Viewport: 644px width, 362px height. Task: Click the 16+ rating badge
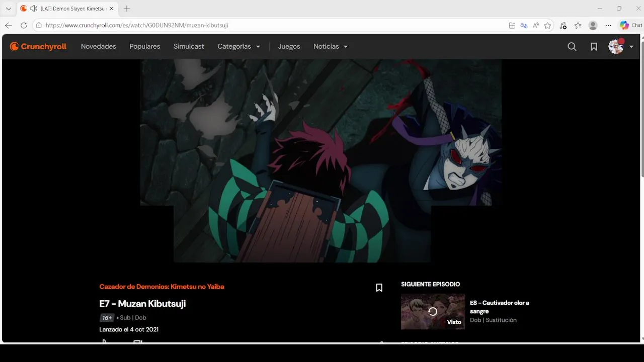click(107, 318)
